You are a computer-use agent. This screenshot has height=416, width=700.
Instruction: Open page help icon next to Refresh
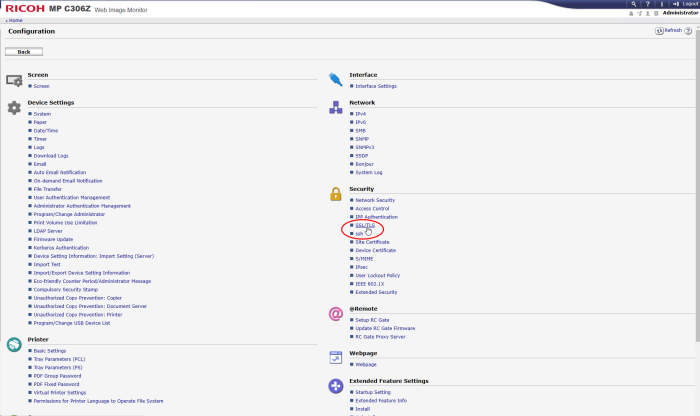click(688, 31)
